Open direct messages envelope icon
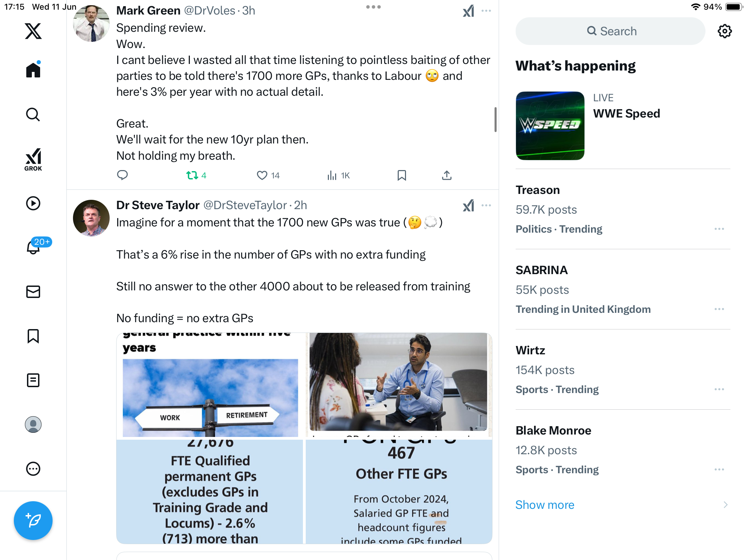 33,292
